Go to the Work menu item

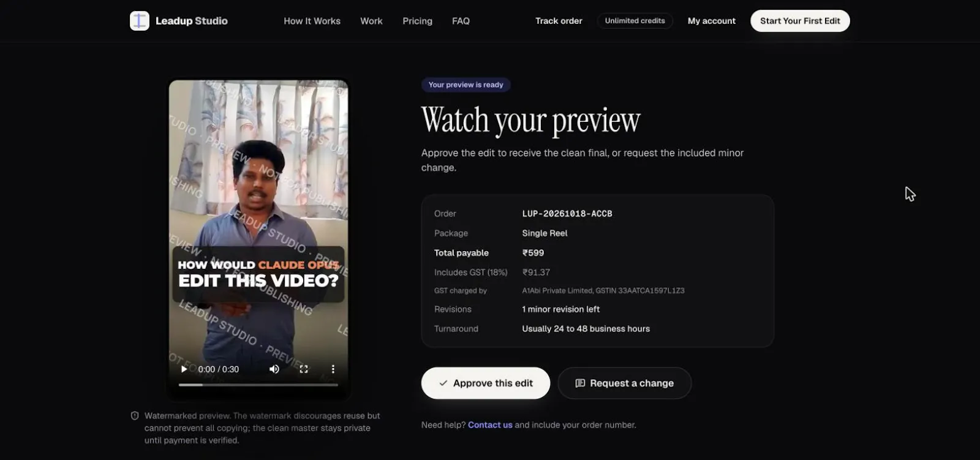371,21
